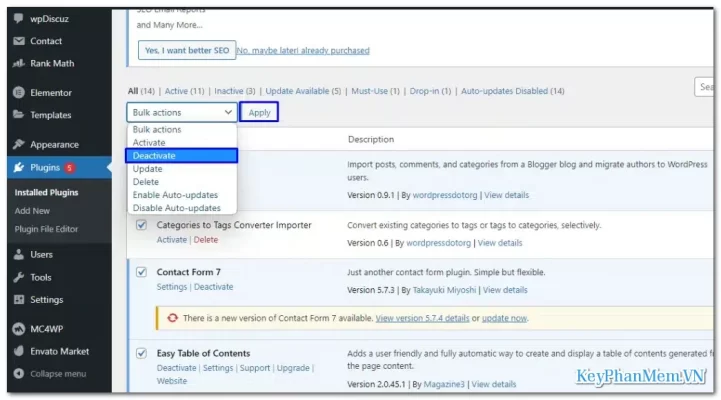Click 'update now' link for Contact Form 7
721x400 pixels.
[504, 319]
